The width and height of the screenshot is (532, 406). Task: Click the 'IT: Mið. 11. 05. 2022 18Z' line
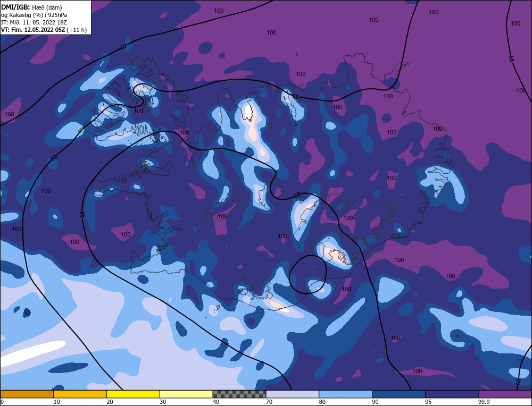(x=34, y=22)
